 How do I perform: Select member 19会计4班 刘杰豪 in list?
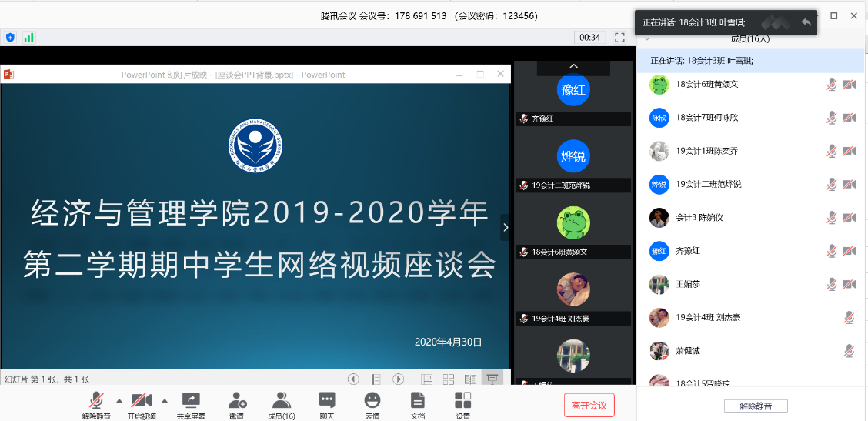(x=708, y=317)
